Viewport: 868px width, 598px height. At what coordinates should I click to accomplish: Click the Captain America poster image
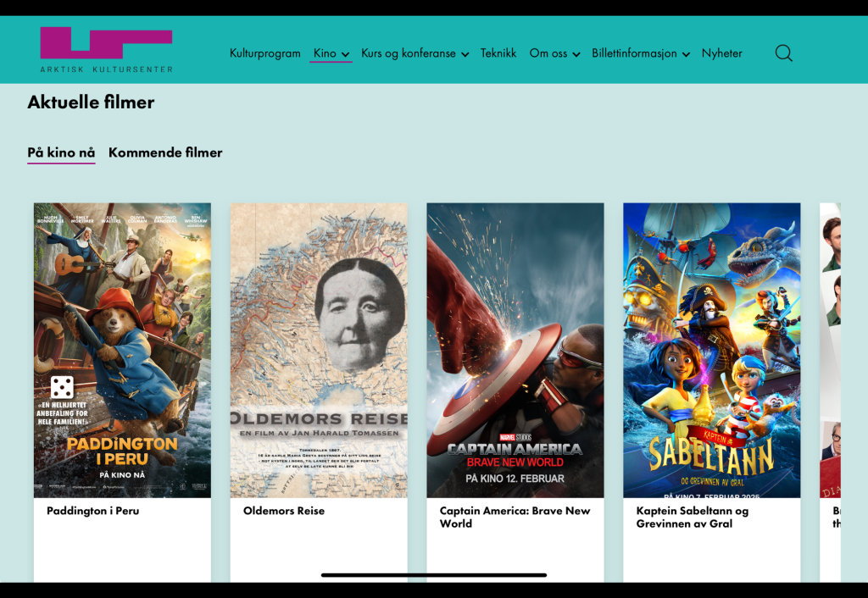pos(515,350)
